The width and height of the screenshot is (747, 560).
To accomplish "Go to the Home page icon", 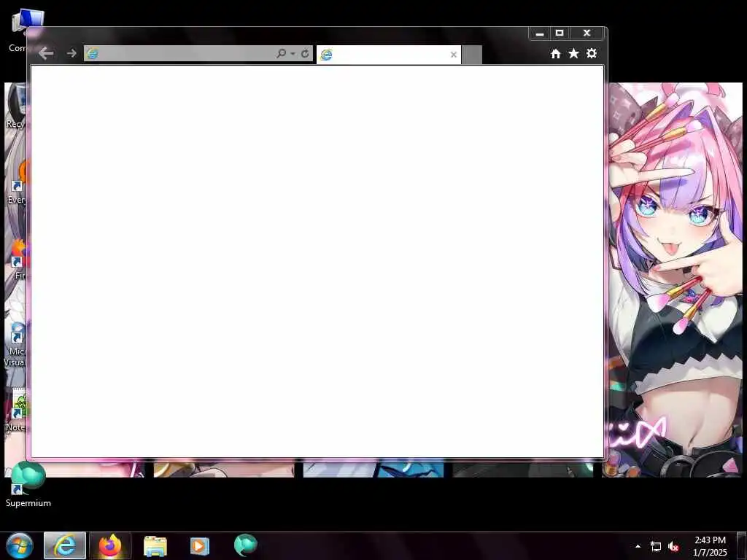I will pyautogui.click(x=555, y=54).
